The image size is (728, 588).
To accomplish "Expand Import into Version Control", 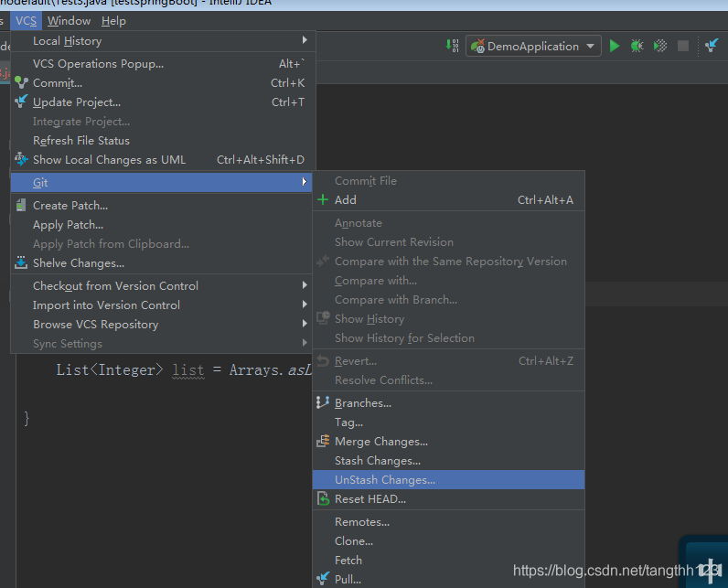I will click(x=163, y=305).
